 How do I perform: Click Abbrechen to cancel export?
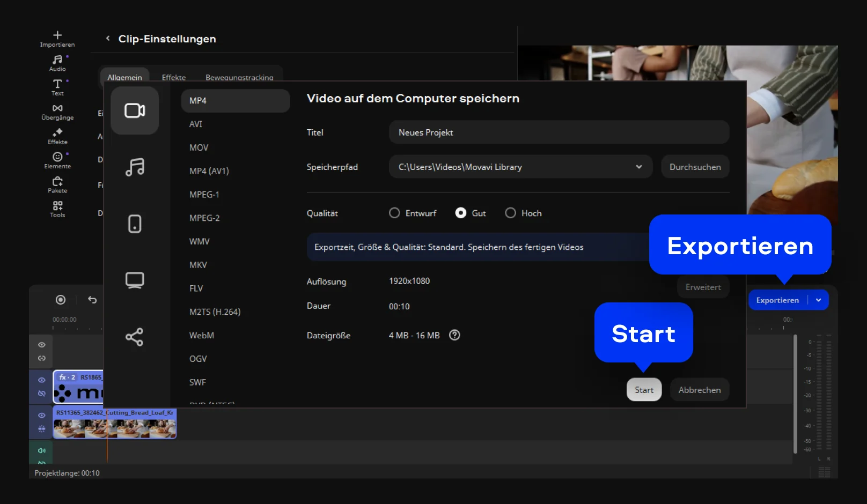pos(700,390)
